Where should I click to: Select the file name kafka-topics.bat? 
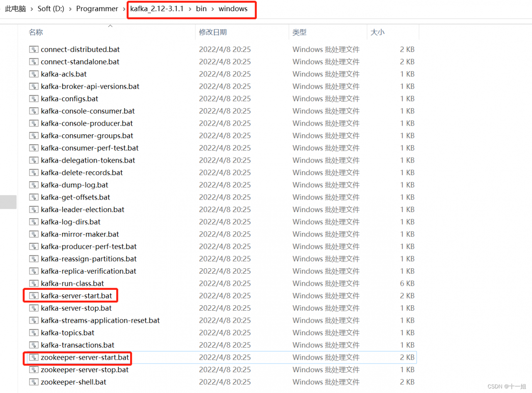67,333
